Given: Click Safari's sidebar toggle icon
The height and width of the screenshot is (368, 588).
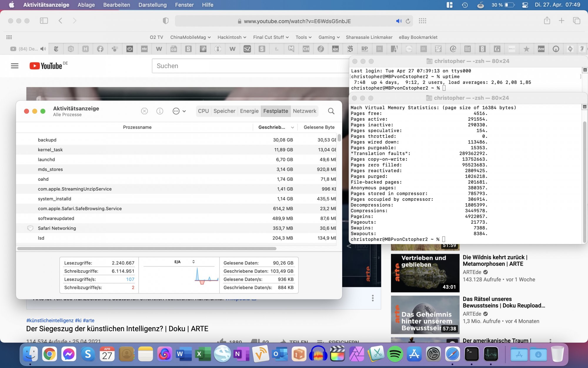Looking at the screenshot, I should [x=44, y=21].
